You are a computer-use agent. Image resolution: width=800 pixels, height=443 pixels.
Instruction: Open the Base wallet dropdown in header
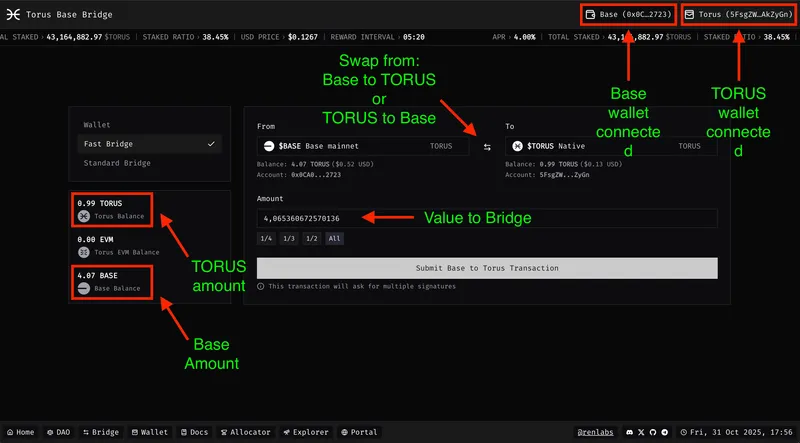tap(628, 15)
